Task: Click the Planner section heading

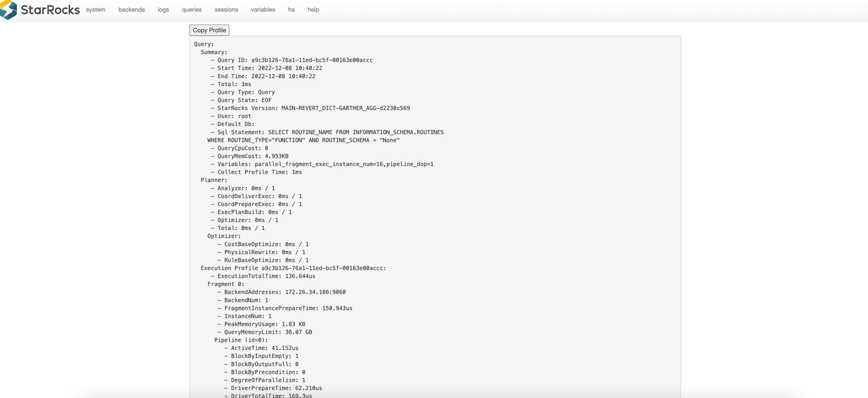Action: (214, 180)
